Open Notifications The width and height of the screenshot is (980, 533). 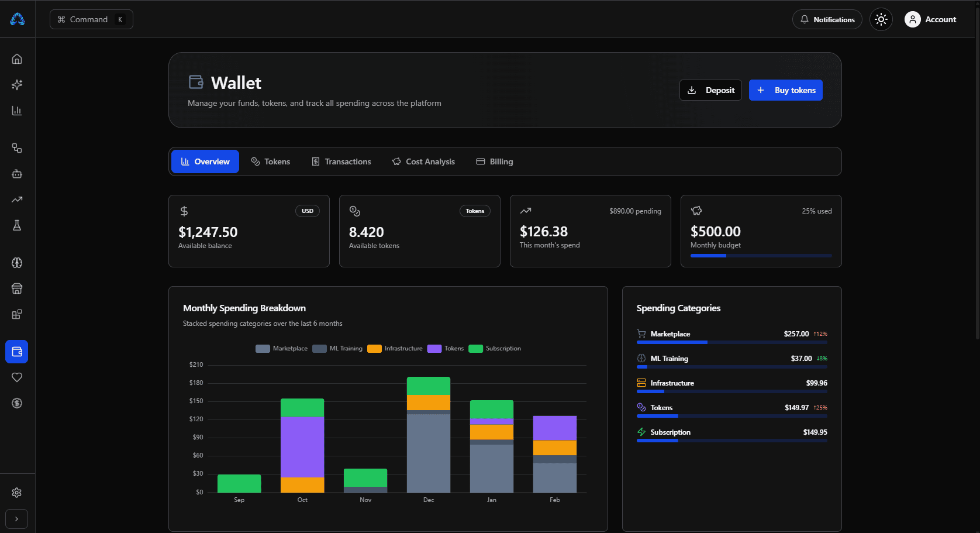coord(827,19)
